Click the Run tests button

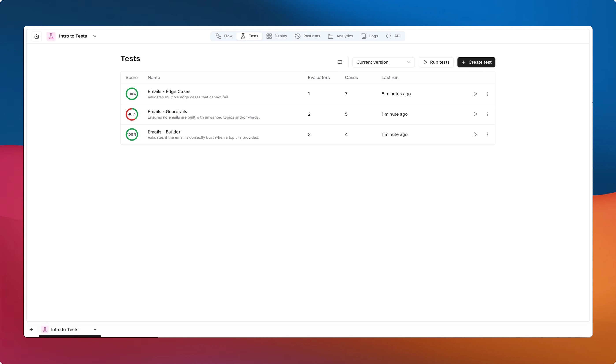click(436, 62)
